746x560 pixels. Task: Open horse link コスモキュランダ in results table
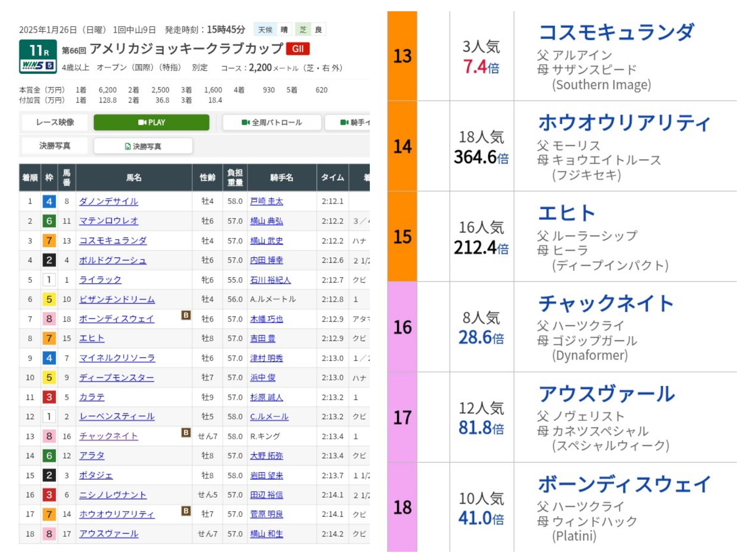coord(113,241)
